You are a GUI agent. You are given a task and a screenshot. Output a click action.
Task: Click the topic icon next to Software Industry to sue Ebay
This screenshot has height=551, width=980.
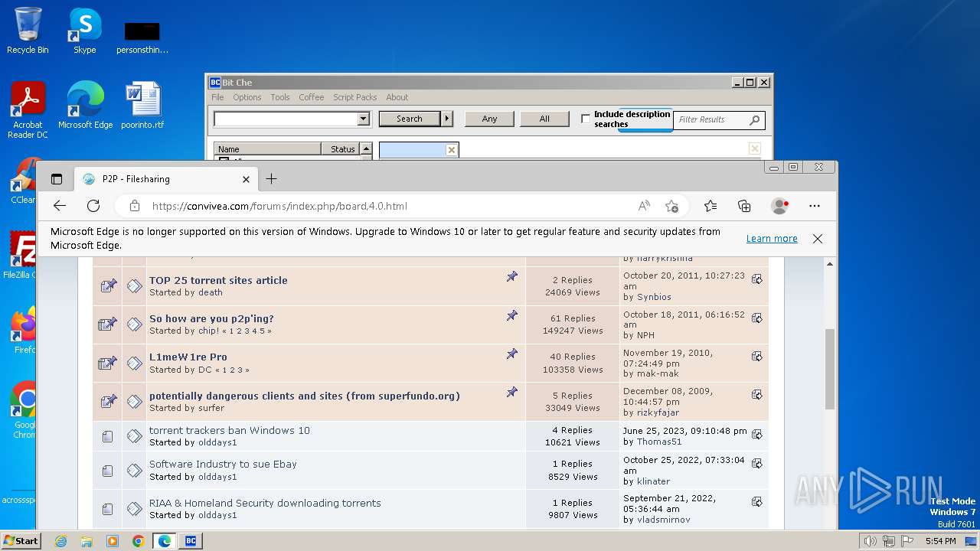click(x=134, y=470)
